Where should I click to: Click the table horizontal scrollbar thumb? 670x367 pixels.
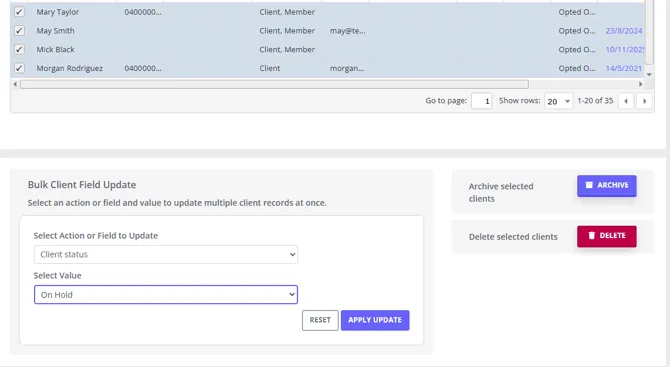[274, 84]
